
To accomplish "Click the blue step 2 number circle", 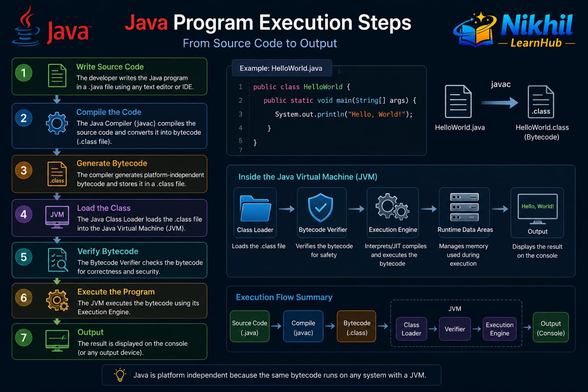I will pyautogui.click(x=24, y=118).
